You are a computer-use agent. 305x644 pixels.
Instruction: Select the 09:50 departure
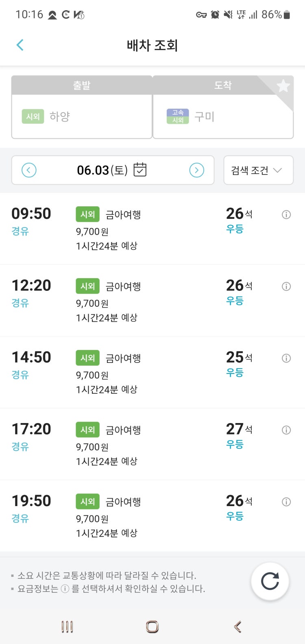pyautogui.click(x=152, y=229)
